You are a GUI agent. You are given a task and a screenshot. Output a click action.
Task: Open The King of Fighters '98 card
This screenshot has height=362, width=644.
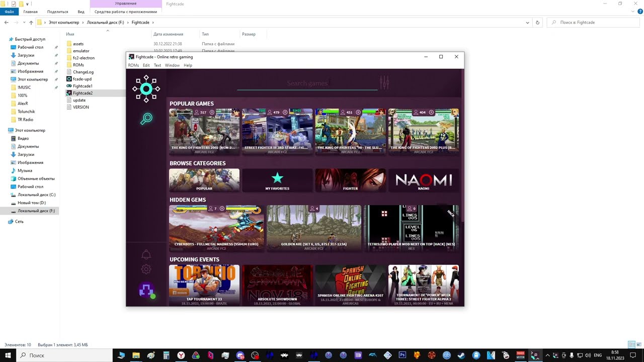coord(350,131)
